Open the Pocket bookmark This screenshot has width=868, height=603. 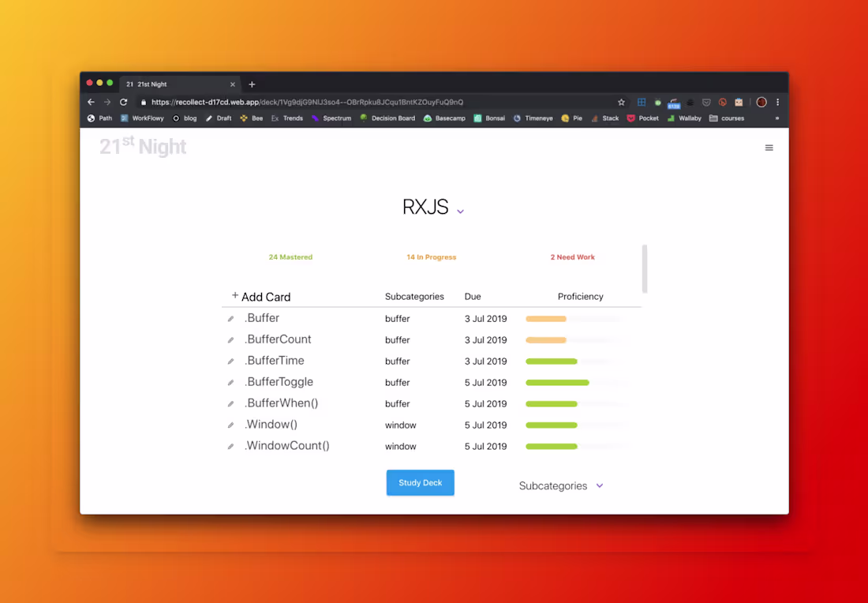pos(642,118)
